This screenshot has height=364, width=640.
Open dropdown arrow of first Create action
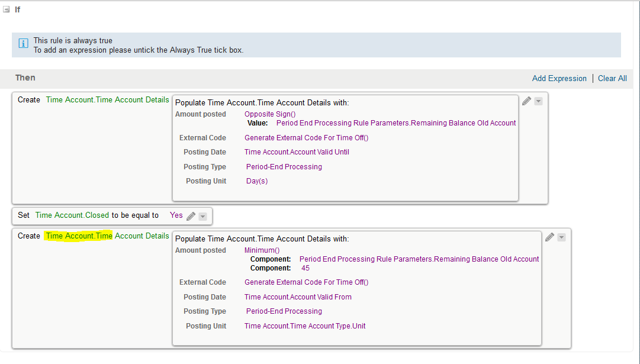pos(538,101)
